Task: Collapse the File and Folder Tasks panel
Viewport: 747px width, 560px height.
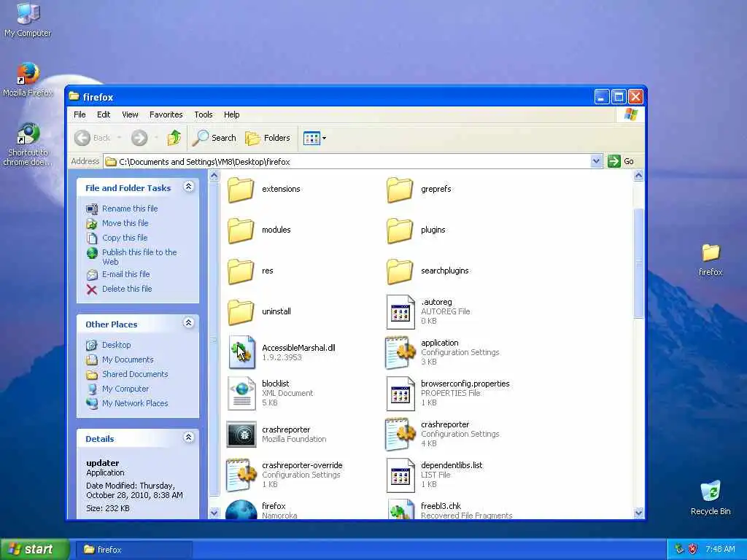Action: pos(189,187)
